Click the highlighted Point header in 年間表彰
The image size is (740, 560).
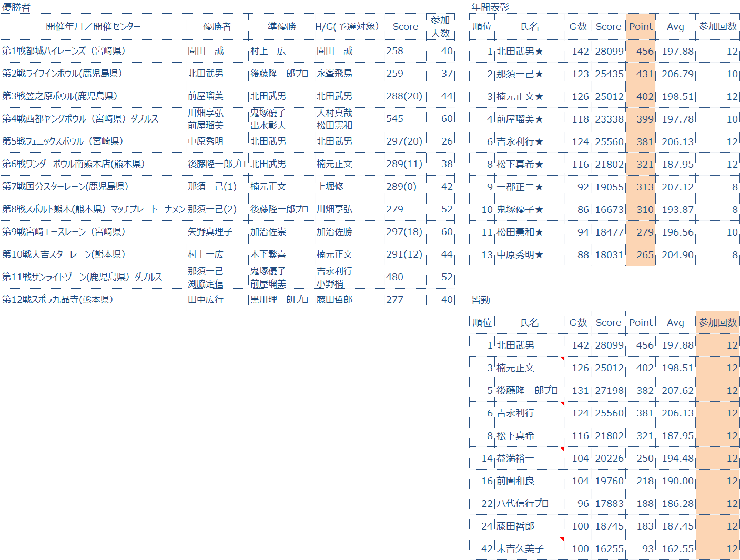(641, 27)
